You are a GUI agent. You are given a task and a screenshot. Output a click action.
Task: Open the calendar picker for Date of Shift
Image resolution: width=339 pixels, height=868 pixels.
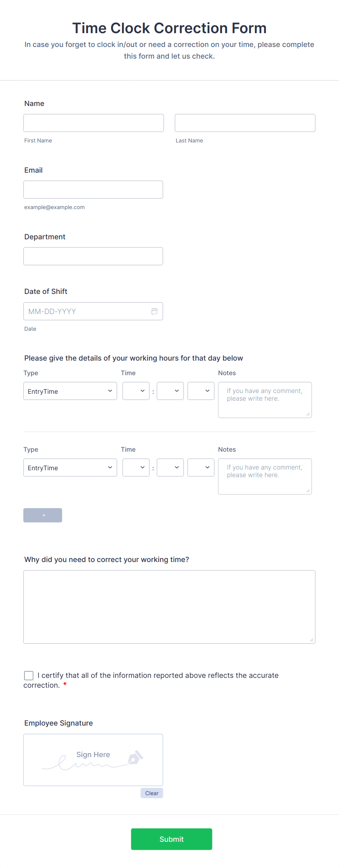click(x=154, y=311)
